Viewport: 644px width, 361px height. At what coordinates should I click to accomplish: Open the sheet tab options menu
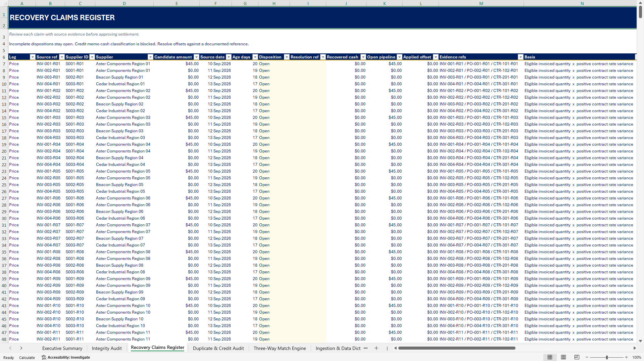387,348
